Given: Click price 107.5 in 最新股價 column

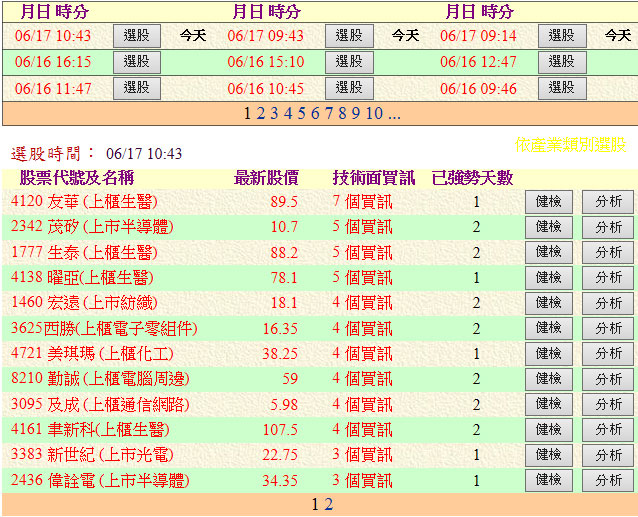Looking at the screenshot, I should [280, 430].
